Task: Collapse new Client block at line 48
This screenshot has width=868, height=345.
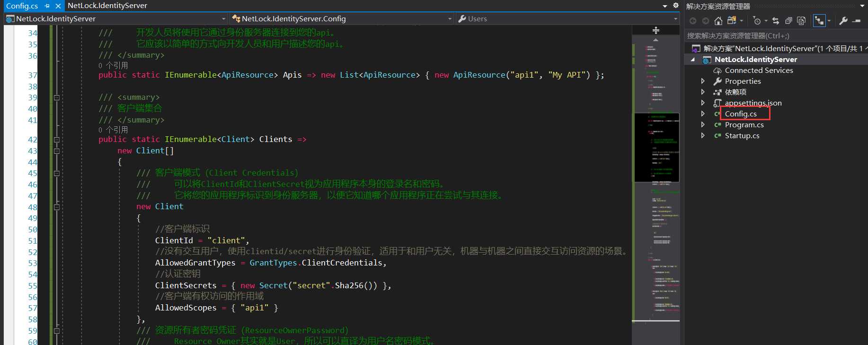Action: [56, 207]
